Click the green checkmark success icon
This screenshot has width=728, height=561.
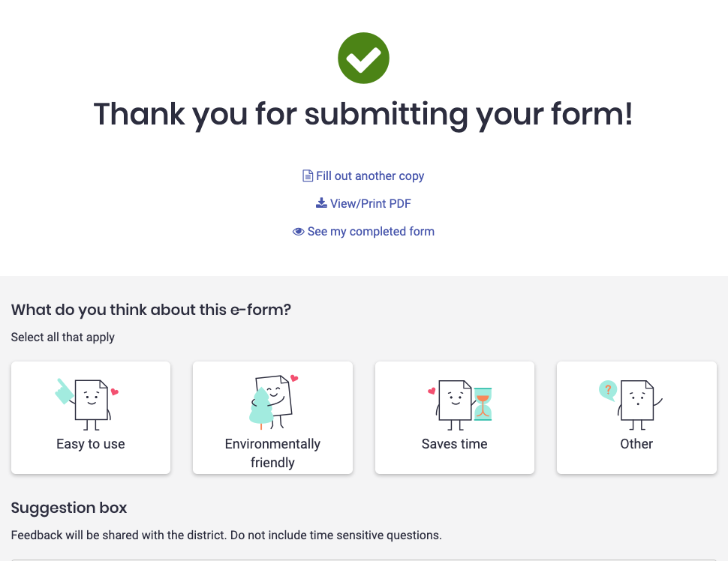(363, 58)
